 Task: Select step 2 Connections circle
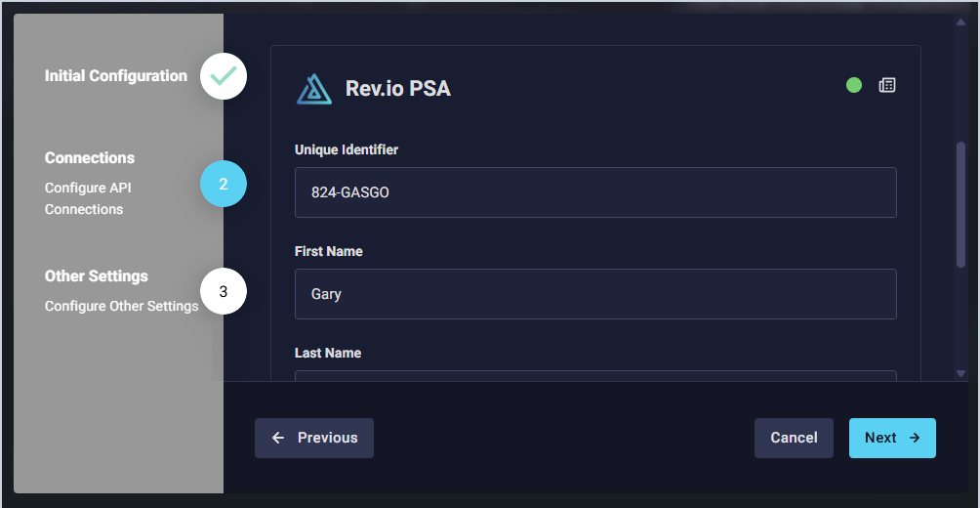click(224, 184)
